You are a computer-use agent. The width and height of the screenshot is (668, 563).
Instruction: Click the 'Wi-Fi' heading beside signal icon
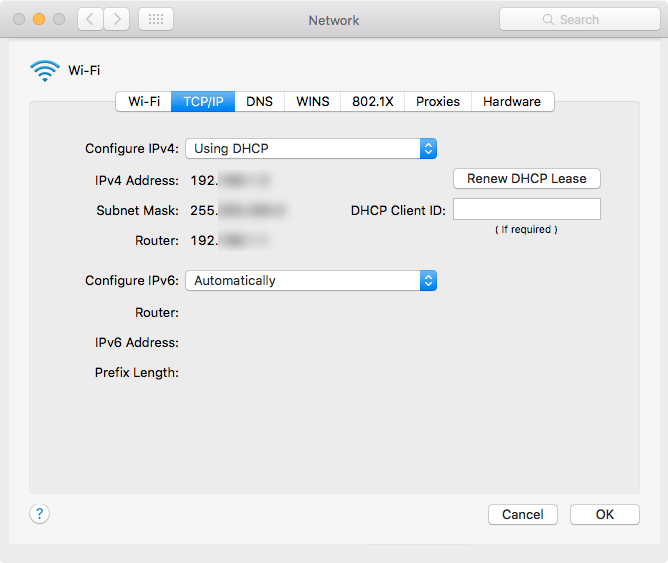point(84,70)
